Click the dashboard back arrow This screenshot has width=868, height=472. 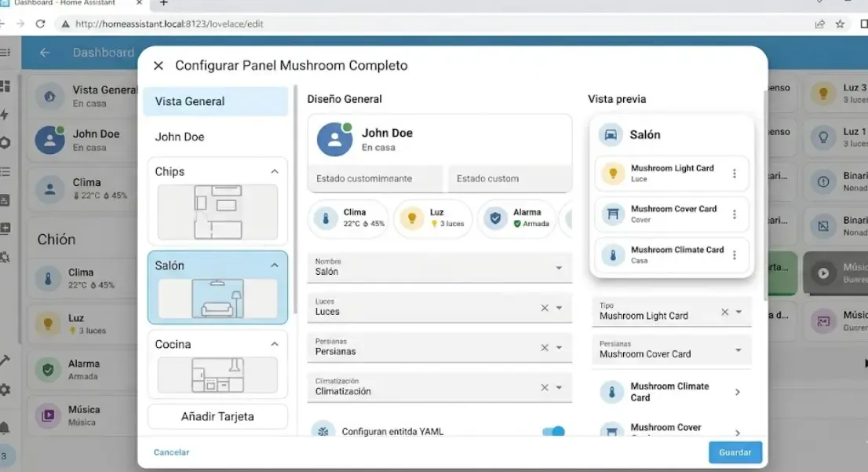click(x=45, y=53)
